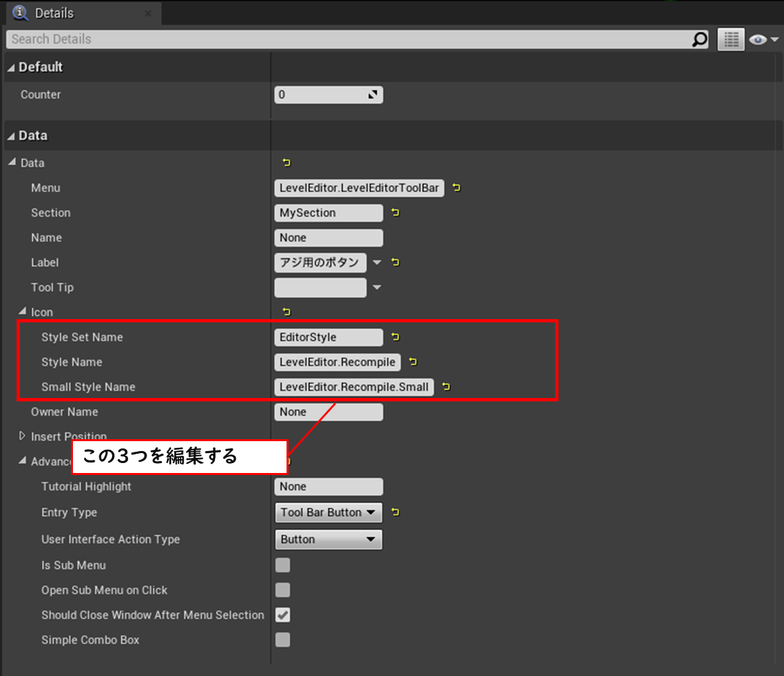
Task: Click the Entry Type label
Action: [69, 513]
